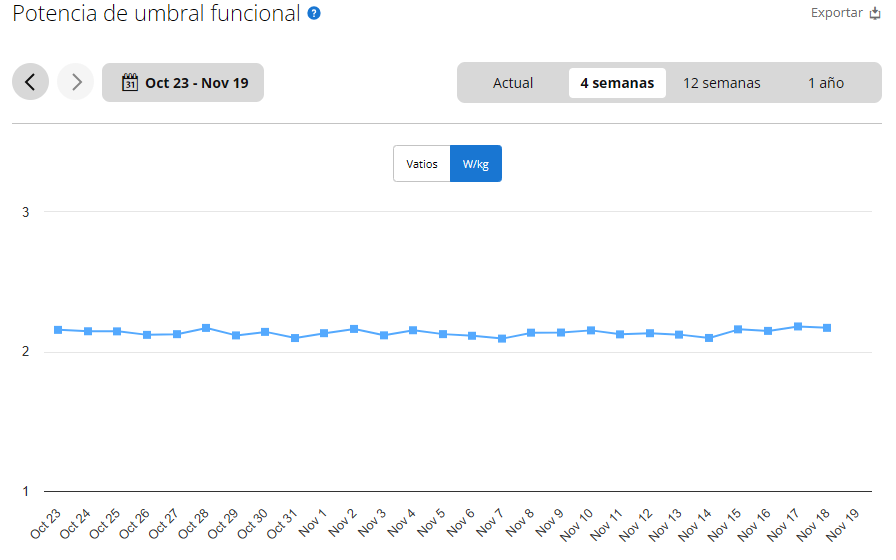Click the Potencia de umbral funcional title
The image size is (896, 560).
coord(156,14)
